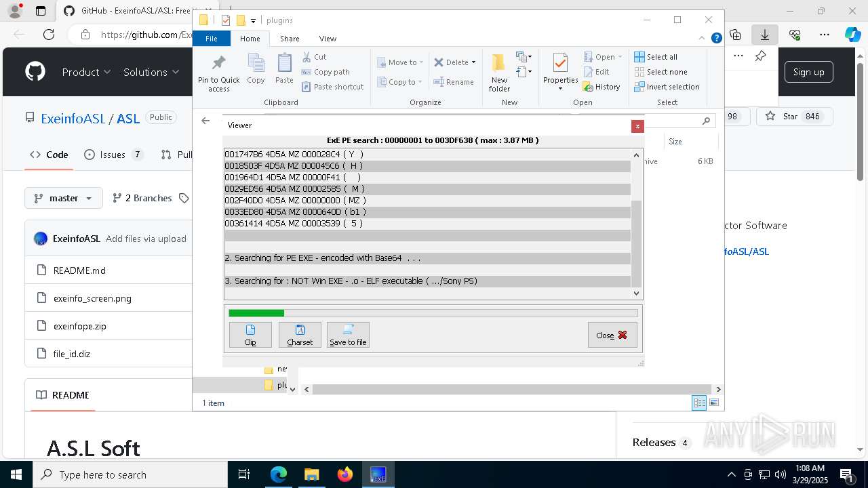This screenshot has height=488, width=868.
Task: Click the Copy icon in the Clipboard group
Action: pos(256,69)
